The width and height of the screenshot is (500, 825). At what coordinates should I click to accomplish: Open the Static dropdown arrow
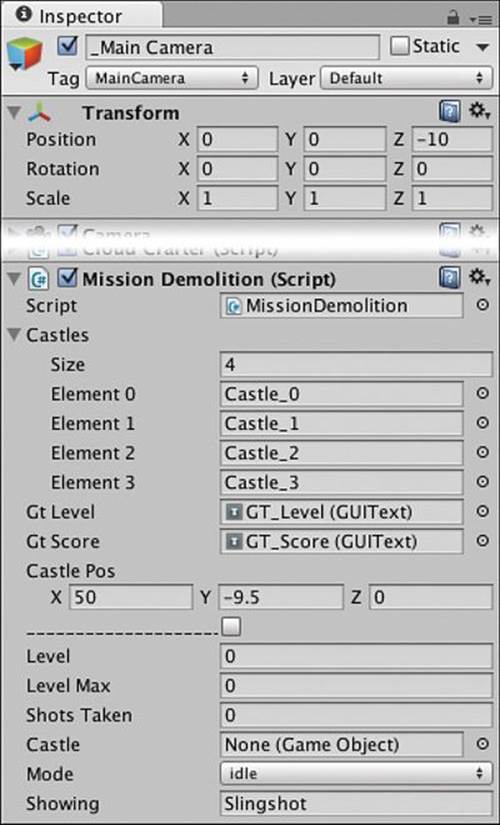point(482,47)
